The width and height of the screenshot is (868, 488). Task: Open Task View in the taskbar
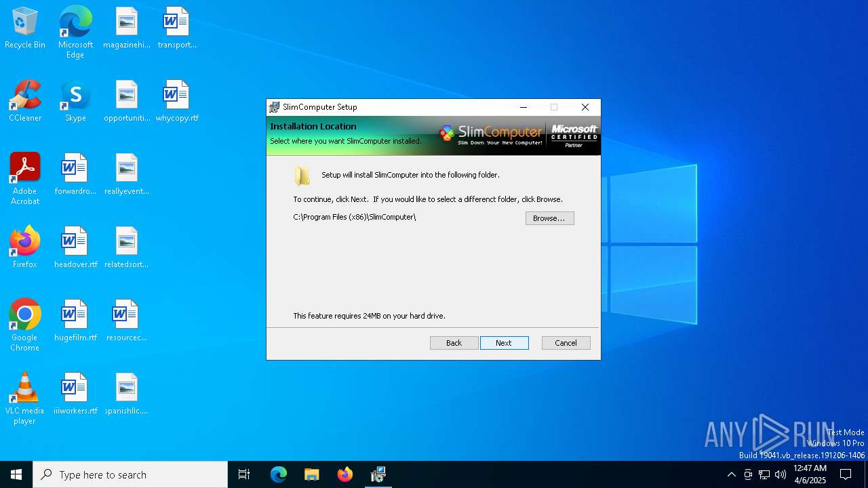click(x=244, y=474)
